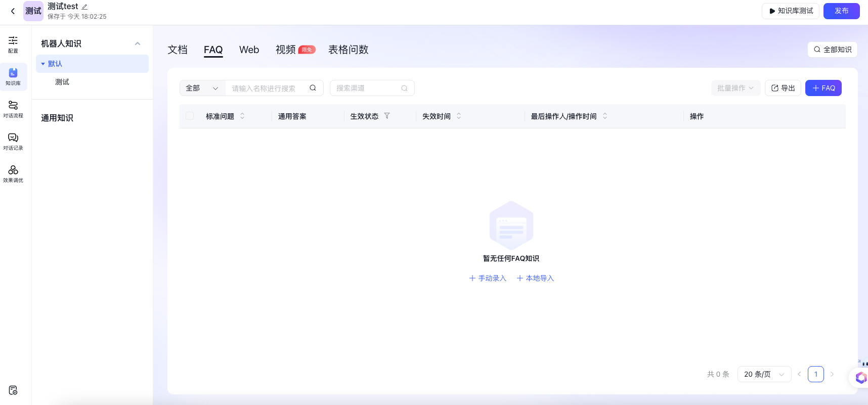Open the 配置 settings sidebar icon
Image resolution: width=868 pixels, height=405 pixels.
coord(13,44)
